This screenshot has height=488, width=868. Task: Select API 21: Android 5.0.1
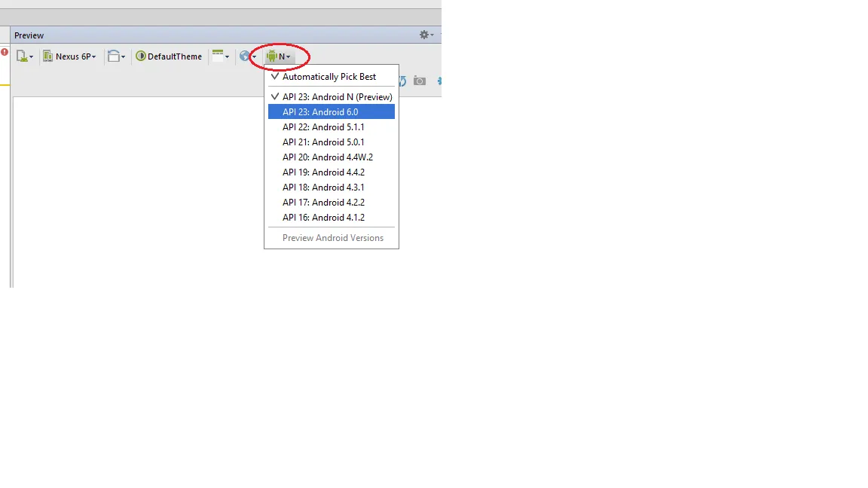point(332,142)
